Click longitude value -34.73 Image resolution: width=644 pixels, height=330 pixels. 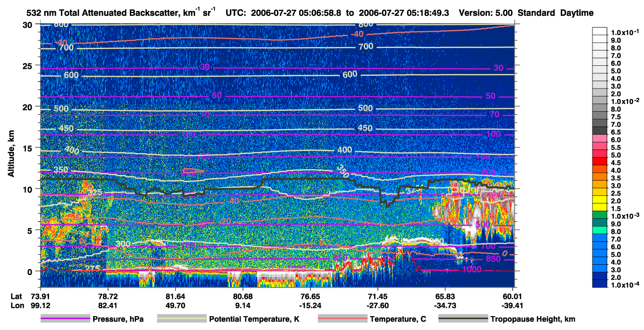[x=445, y=305]
